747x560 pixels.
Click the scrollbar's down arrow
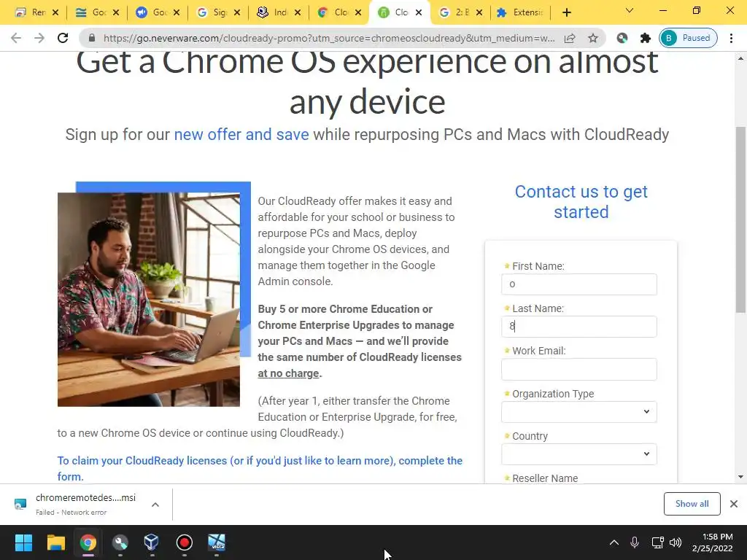(x=740, y=477)
